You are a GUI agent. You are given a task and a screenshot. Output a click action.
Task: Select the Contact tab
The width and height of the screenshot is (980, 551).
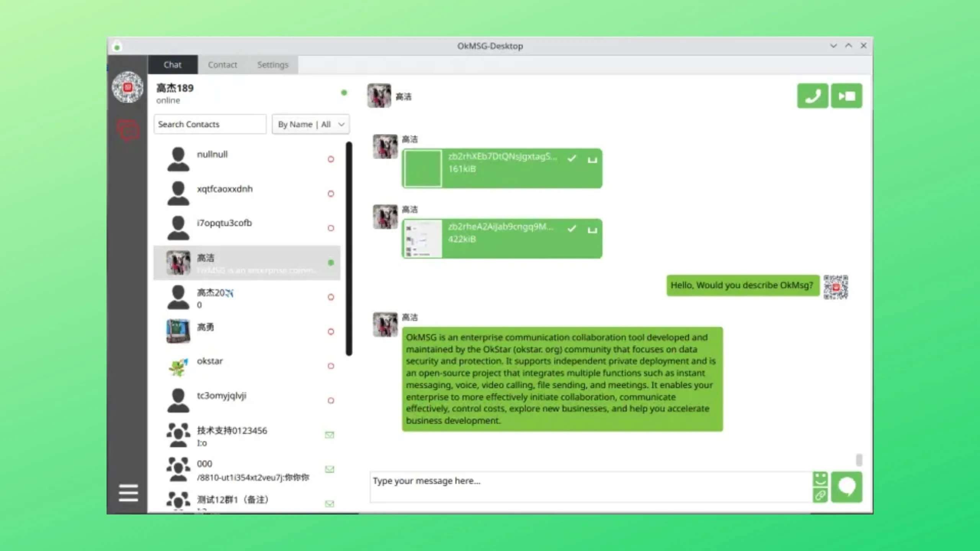coord(222,64)
